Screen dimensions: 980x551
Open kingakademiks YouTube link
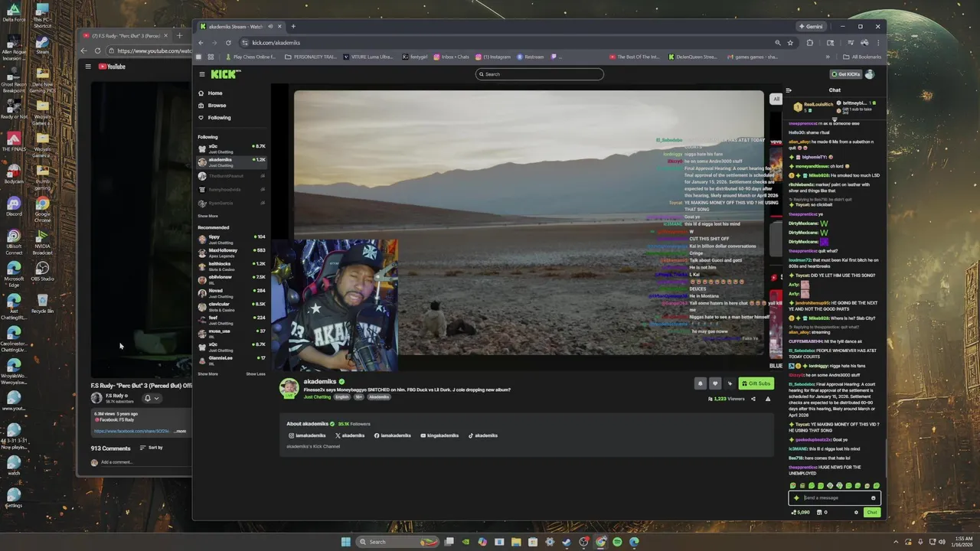(439, 435)
